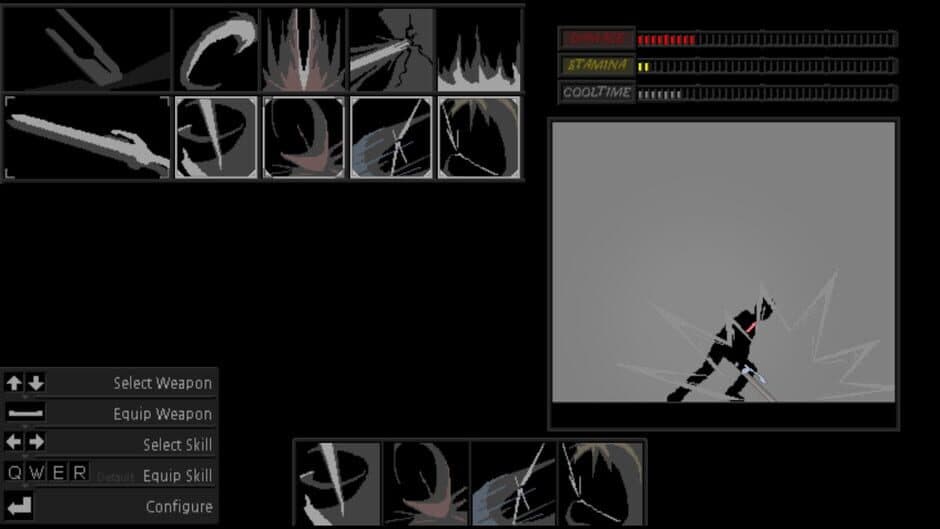Click the E key icon for Equip Skill
Image resolution: width=940 pixels, height=529 pixels.
[58, 473]
